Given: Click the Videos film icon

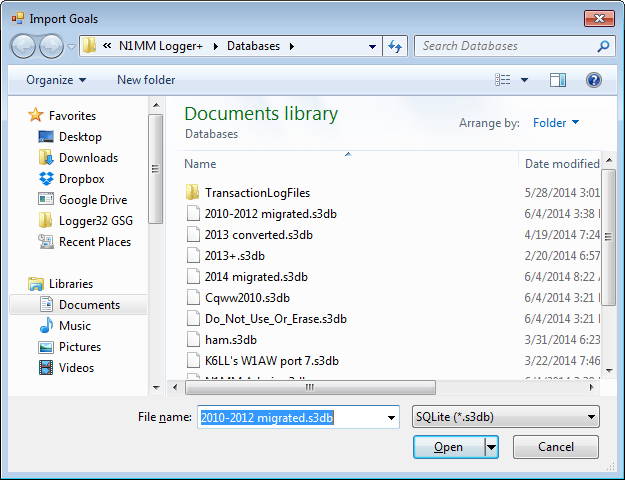Looking at the screenshot, I should tap(46, 368).
